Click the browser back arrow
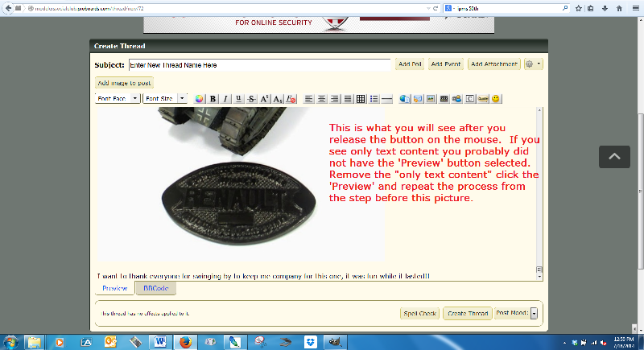 point(8,8)
